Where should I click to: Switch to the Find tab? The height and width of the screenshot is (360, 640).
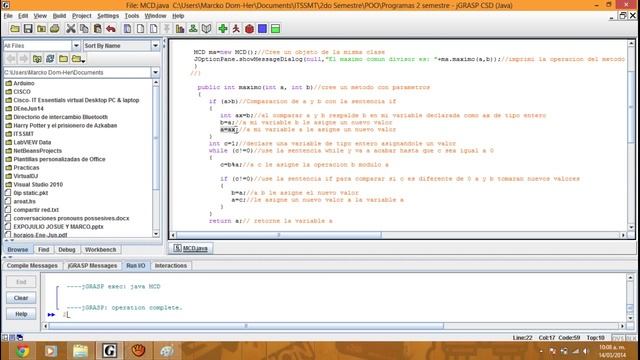(x=44, y=249)
